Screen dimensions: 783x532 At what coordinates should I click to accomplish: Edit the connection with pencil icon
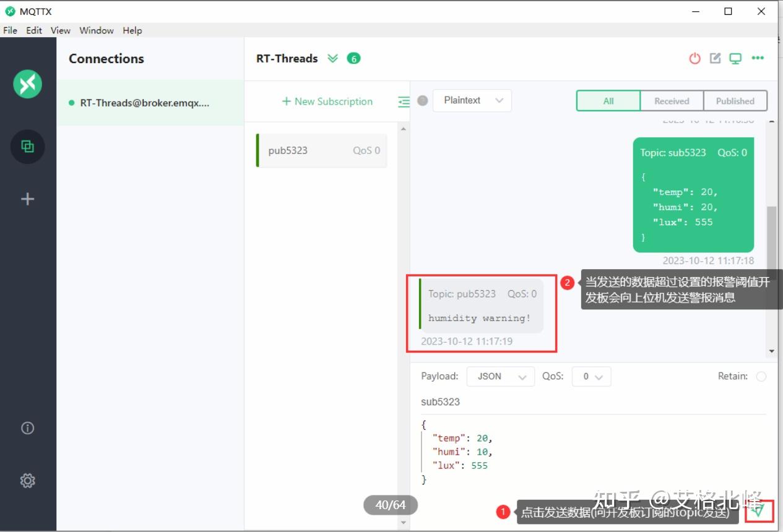tap(716, 58)
